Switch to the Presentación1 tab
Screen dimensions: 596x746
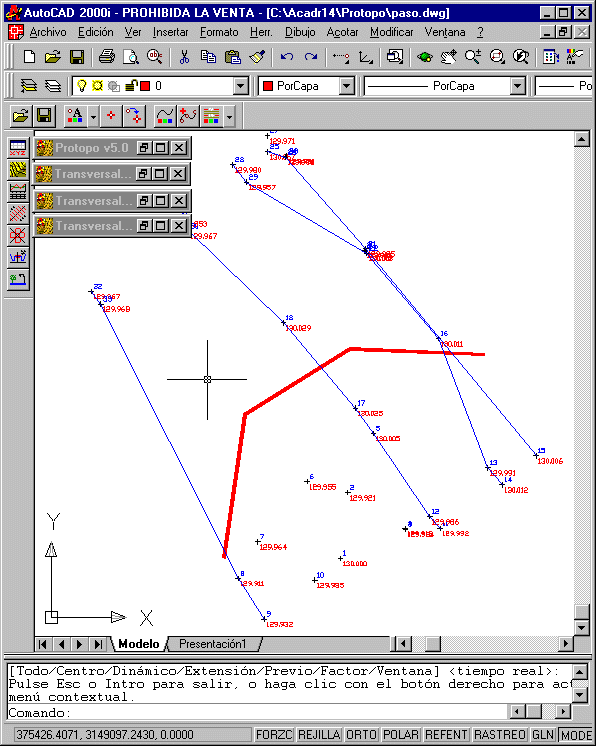pyautogui.click(x=213, y=644)
